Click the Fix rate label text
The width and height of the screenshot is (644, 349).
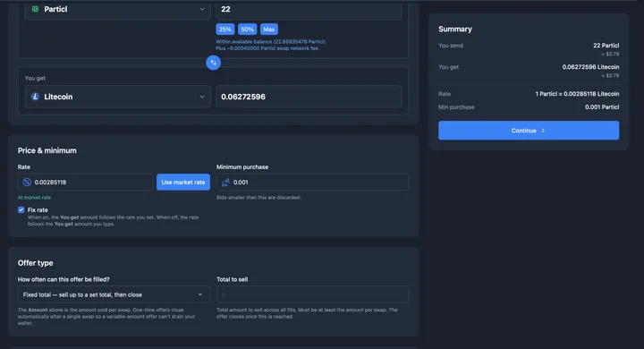click(38, 209)
